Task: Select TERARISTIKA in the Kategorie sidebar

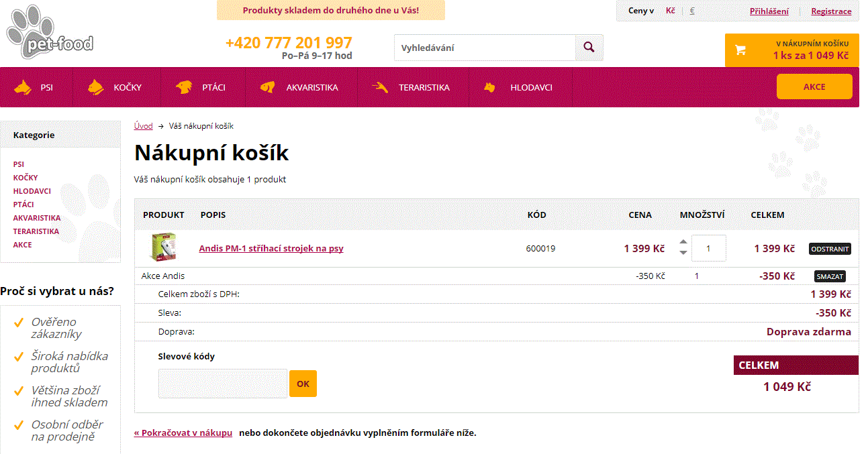Action: tap(36, 231)
